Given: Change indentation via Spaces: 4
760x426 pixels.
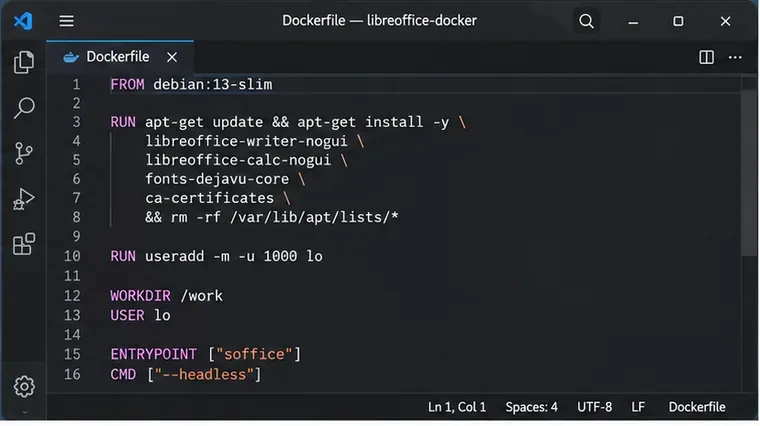Looking at the screenshot, I should click(531, 407).
